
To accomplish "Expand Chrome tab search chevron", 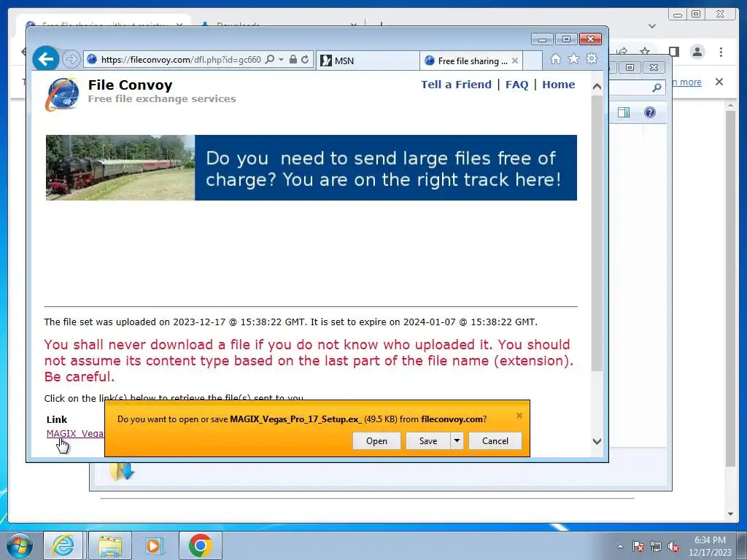I will 652,26.
